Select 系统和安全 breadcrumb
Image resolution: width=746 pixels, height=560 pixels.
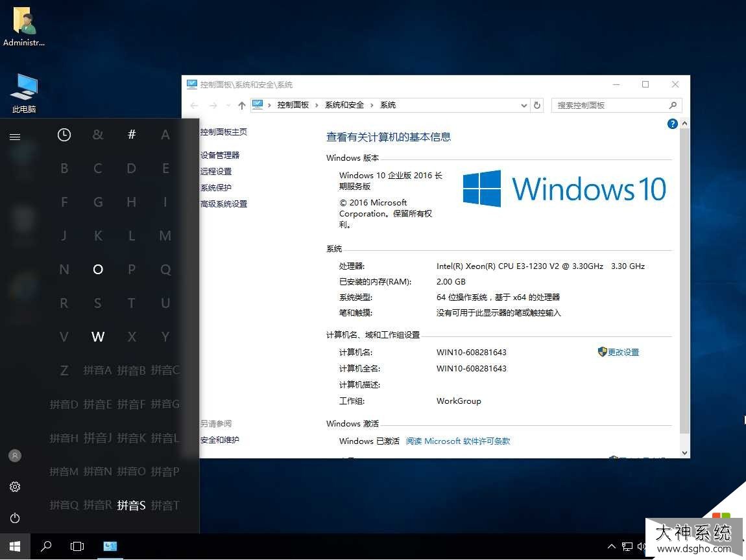(x=344, y=105)
